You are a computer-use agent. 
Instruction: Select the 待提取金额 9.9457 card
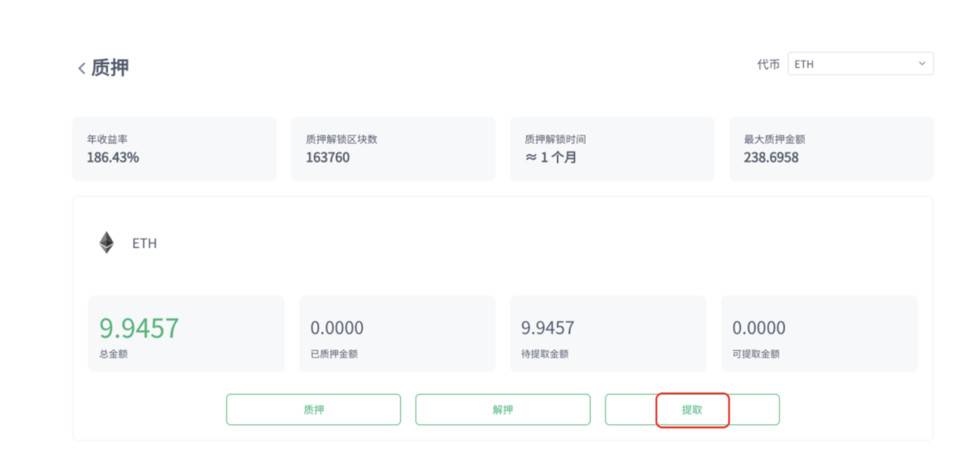[608, 334]
